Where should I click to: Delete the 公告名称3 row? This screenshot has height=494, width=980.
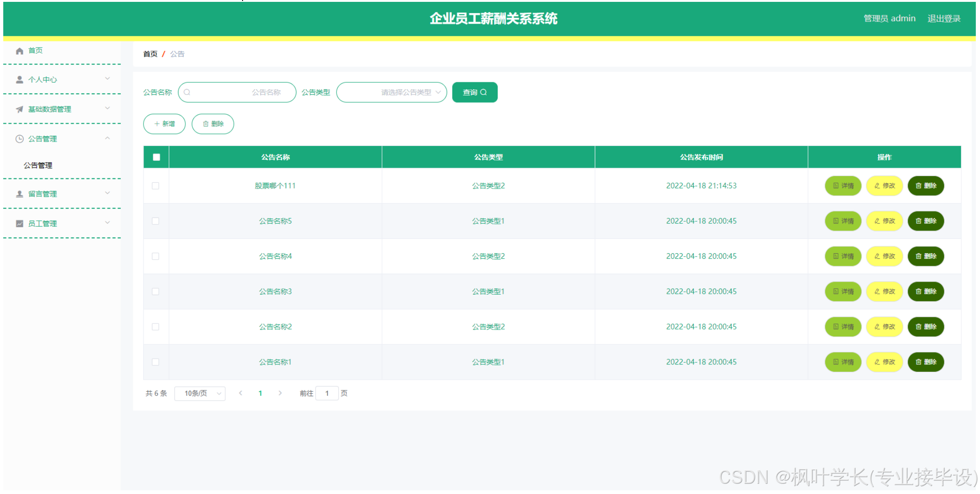coord(926,292)
